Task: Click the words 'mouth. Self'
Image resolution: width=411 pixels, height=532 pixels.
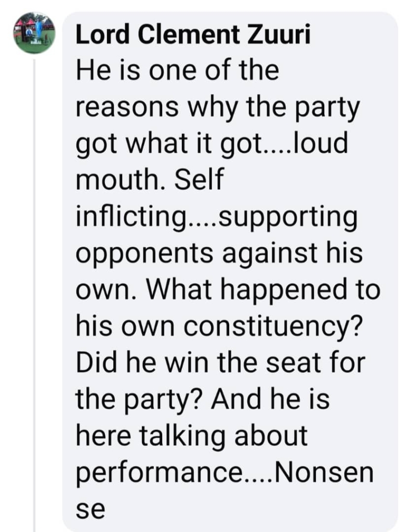Action: (x=150, y=180)
